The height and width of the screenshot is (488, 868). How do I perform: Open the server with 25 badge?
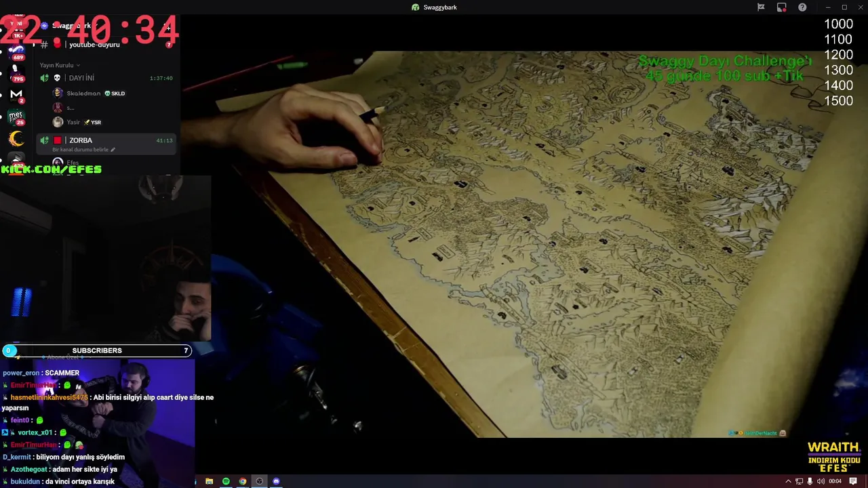[16, 117]
